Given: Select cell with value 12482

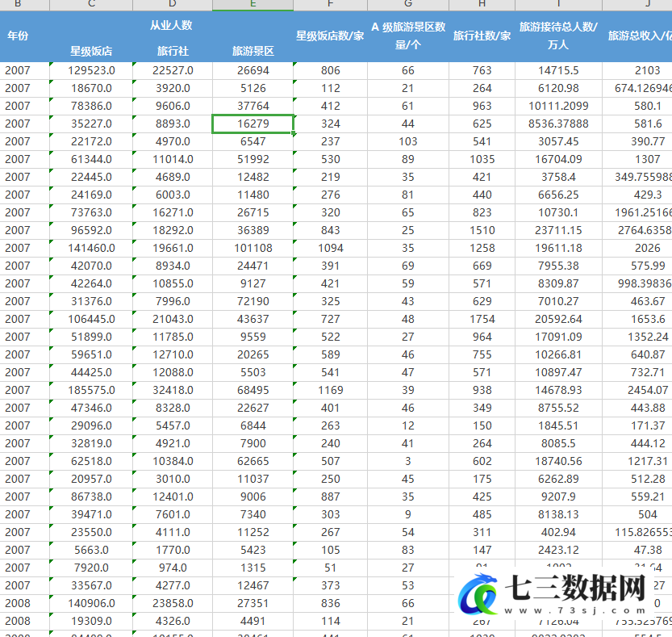Looking at the screenshot, I should pos(253,177).
